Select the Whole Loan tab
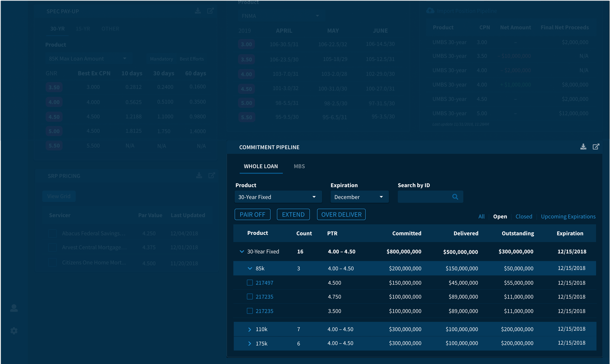This screenshot has width=610, height=364. (x=261, y=166)
